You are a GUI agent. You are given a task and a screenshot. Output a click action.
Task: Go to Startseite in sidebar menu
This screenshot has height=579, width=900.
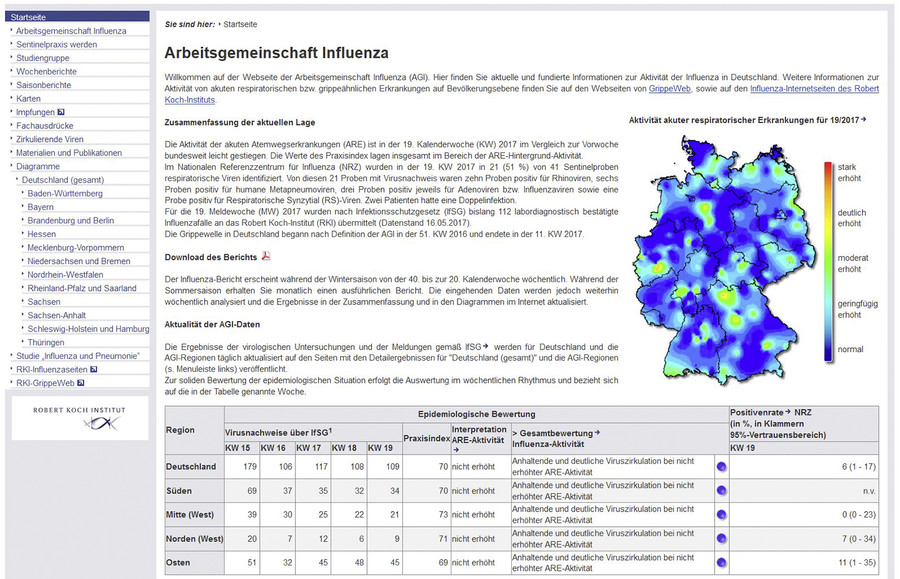[29, 18]
